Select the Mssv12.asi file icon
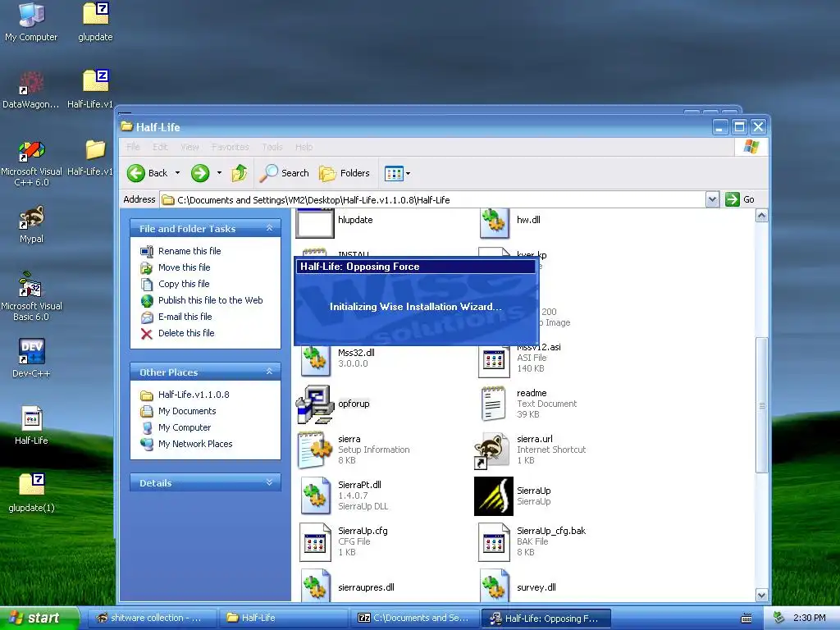The image size is (840, 630). 494,360
